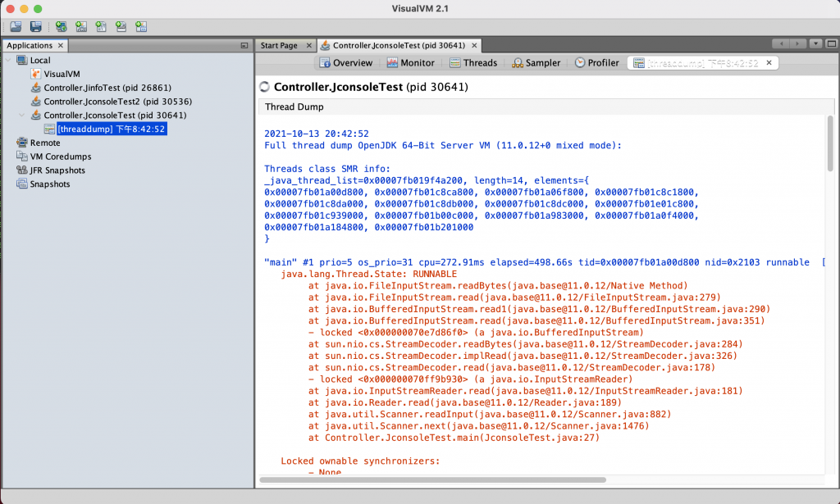Click the Controller.JconsoleTest.main stack frame line

point(454,438)
